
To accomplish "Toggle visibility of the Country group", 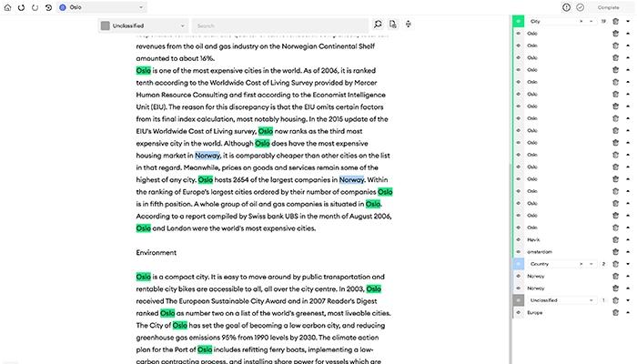I will [519, 264].
